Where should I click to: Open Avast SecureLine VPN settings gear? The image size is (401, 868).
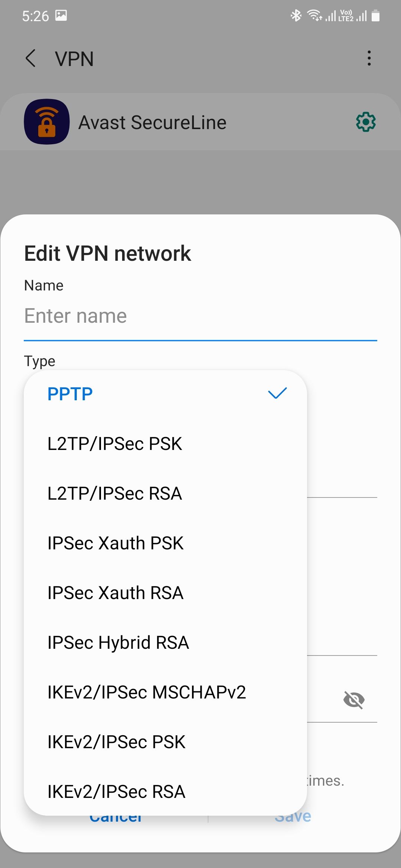coord(366,122)
